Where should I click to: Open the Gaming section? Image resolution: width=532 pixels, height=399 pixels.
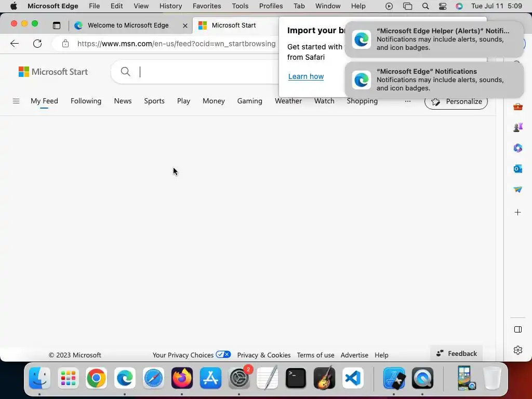pos(250,101)
